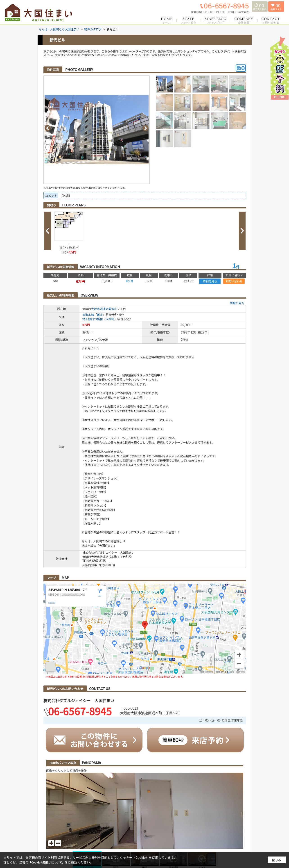Open HOME in the top navigation
The width and height of the screenshot is (289, 868).
167,21
